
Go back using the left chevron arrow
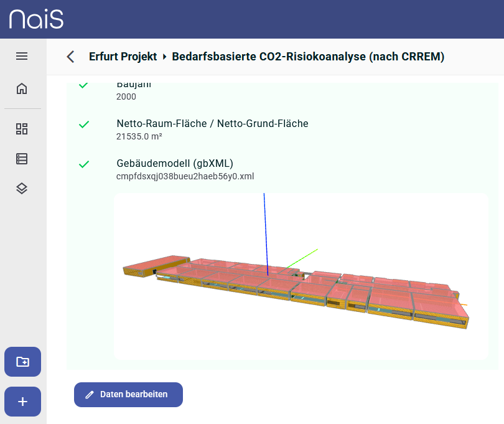tap(71, 57)
